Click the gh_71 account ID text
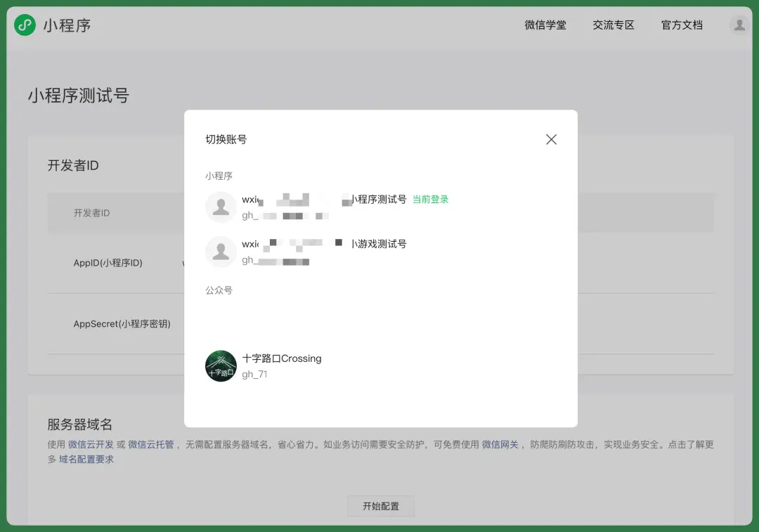The width and height of the screenshot is (759, 532). click(x=254, y=374)
